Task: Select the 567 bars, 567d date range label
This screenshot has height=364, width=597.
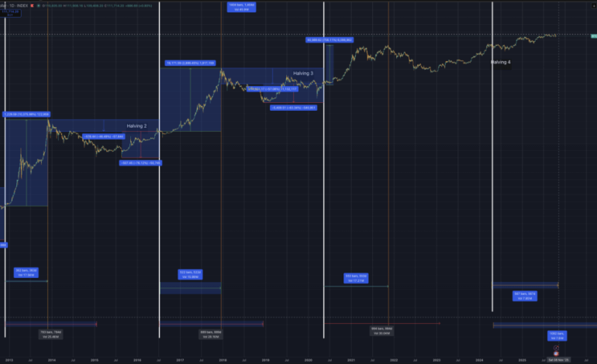Action: coord(525,295)
